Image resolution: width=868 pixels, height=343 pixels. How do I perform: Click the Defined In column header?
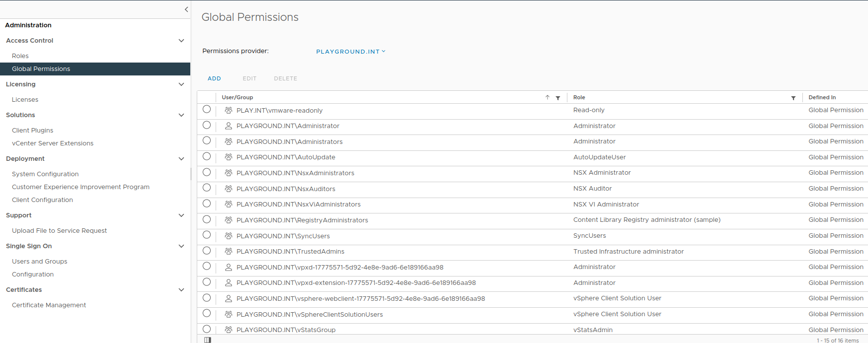pyautogui.click(x=822, y=97)
